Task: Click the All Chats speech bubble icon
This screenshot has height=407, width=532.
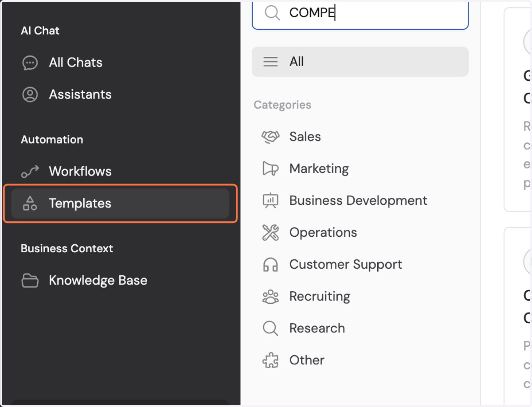Action: pos(30,63)
